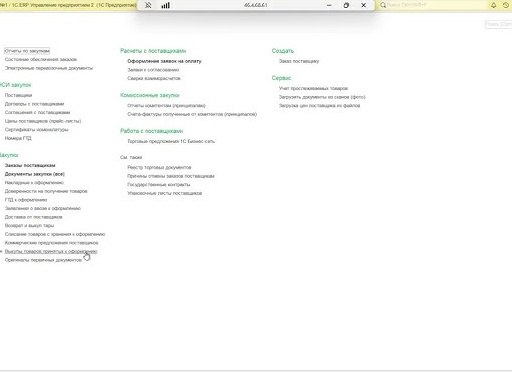Create a new Заказ поставщику

point(299,61)
